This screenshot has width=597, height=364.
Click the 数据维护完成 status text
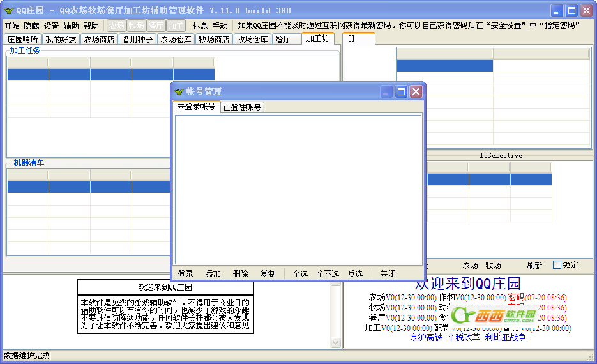coord(27,356)
